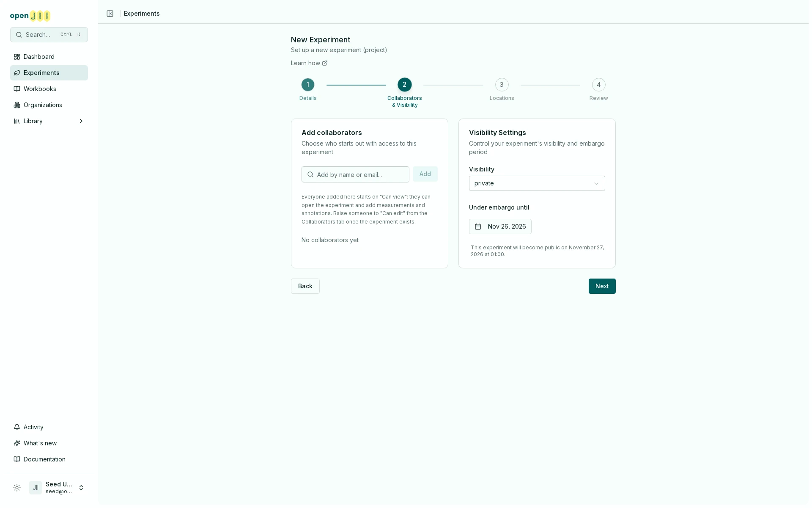Screen dimensions: 812x508
Task: Jump to step 3 Locations
Action: point(502,85)
